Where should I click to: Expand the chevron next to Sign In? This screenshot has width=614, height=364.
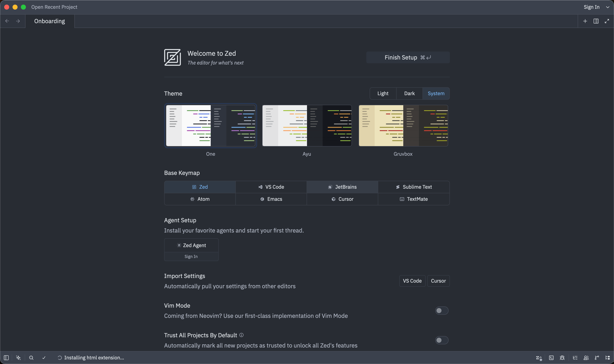(608, 7)
